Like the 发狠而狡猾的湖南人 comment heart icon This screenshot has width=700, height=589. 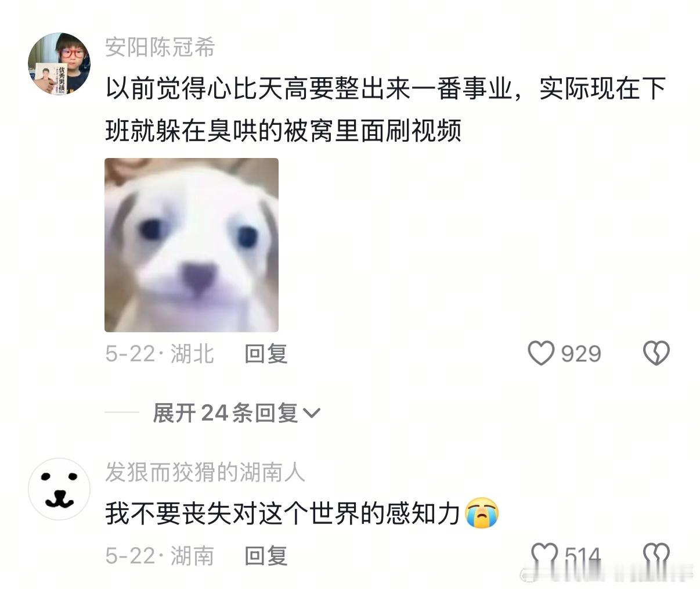click(544, 556)
